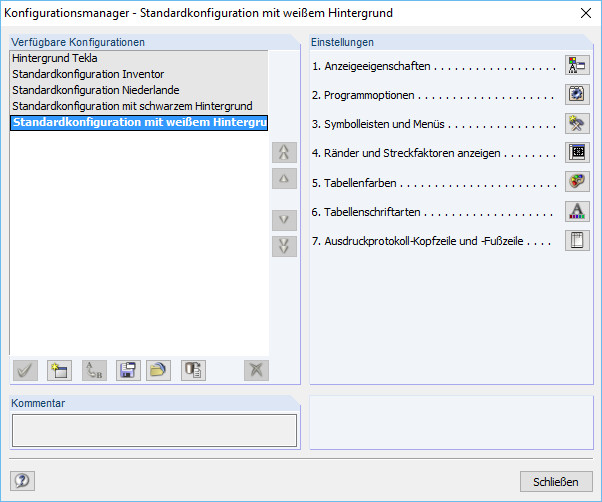The image size is (602, 502).
Task: Select Hintergrund Tekla configuration
Action: tap(139, 58)
